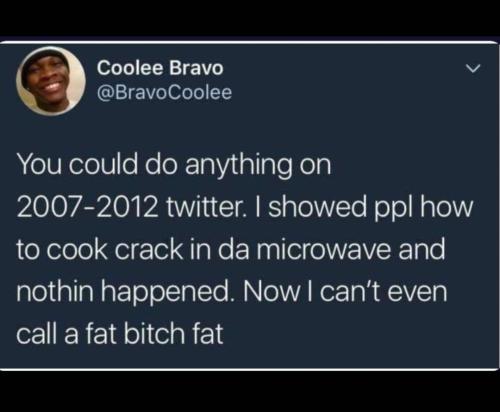Select the word "ppl" in the tweet
This screenshot has width=500, height=412.
[x=393, y=209]
